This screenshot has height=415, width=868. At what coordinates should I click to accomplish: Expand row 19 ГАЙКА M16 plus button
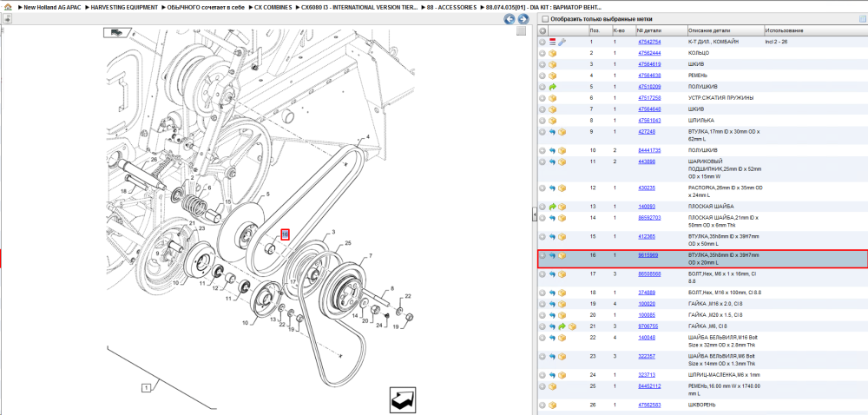542,304
